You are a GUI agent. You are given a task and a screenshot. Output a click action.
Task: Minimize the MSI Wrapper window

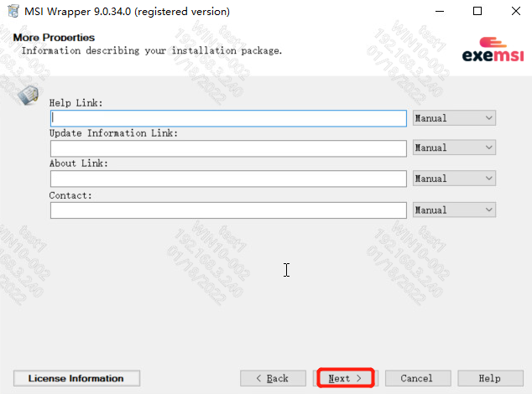click(440, 11)
